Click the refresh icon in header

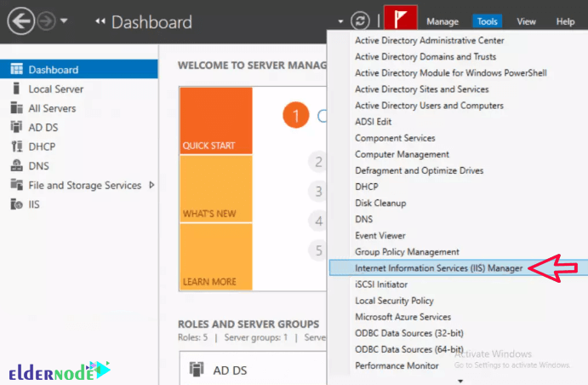point(360,20)
